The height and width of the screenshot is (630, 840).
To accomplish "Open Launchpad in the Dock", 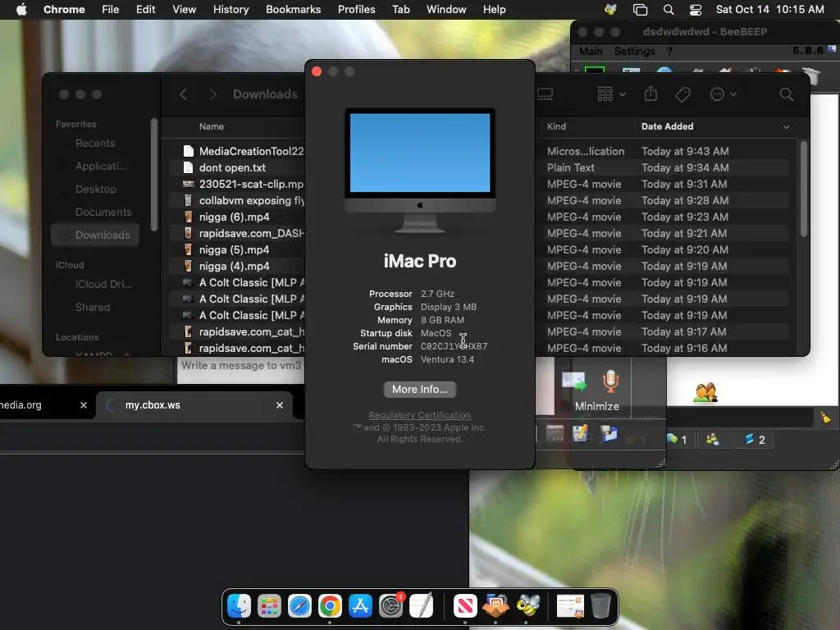I will point(269,606).
